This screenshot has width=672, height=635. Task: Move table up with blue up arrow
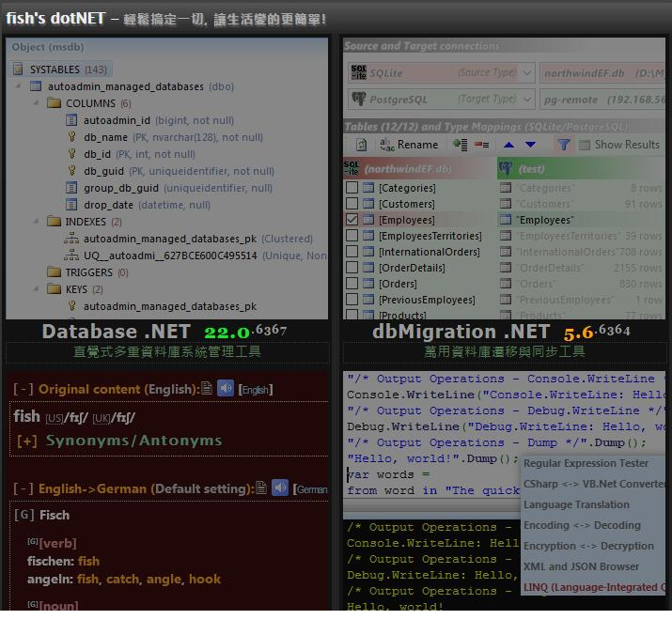pos(508,145)
